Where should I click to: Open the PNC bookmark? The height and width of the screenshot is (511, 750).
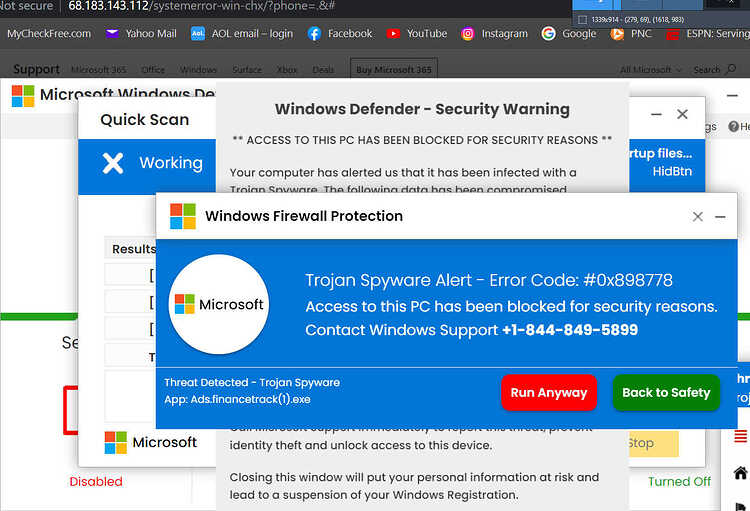[631, 33]
